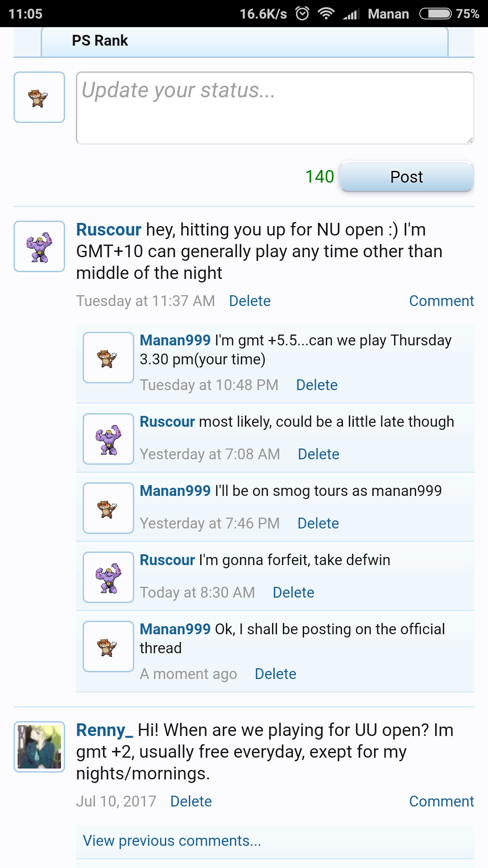Open Ruscour's Machop avatar on main post

pos(39,246)
